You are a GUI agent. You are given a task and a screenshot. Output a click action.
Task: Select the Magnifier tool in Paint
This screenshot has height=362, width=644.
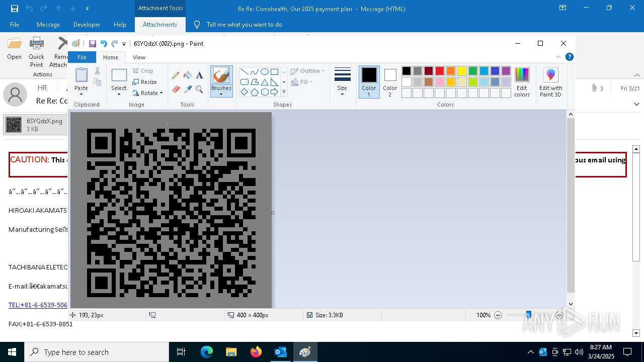[x=199, y=89]
